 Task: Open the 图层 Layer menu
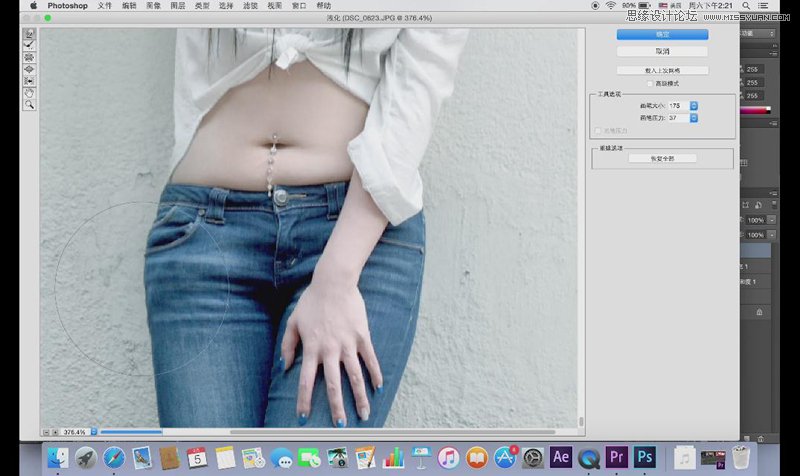(x=178, y=6)
